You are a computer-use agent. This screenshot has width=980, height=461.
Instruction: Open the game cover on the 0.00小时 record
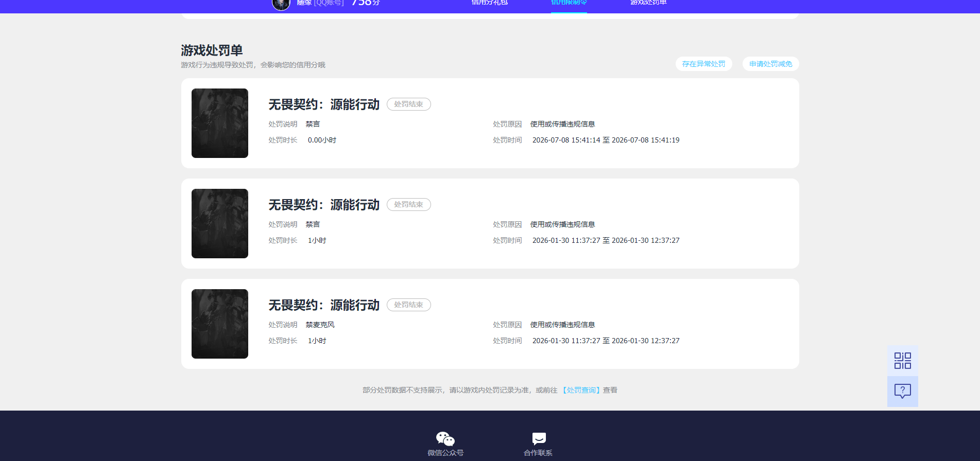220,123
